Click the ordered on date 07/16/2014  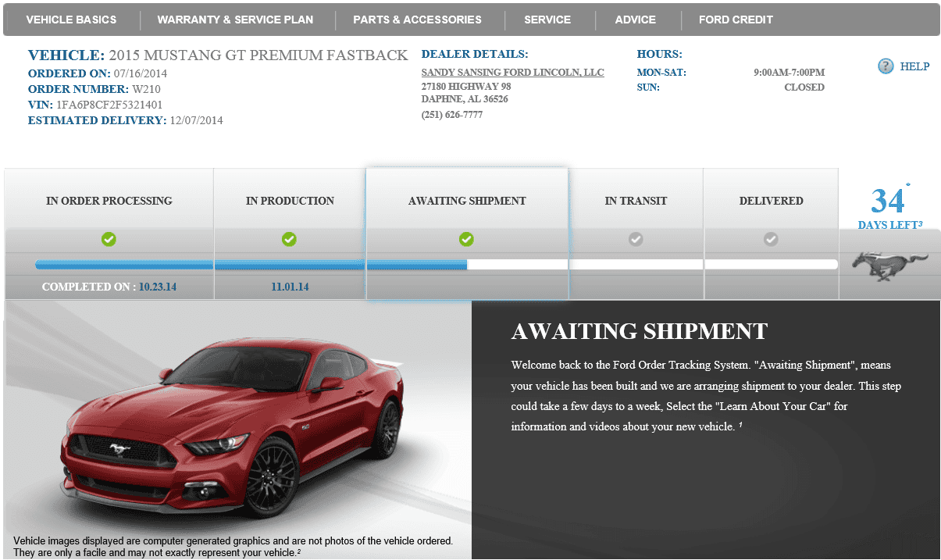pyautogui.click(x=141, y=73)
